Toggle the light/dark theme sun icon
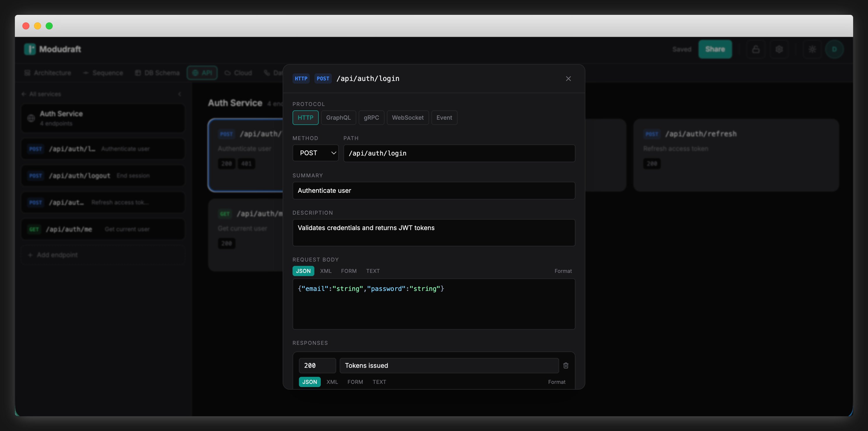868x431 pixels. (812, 49)
